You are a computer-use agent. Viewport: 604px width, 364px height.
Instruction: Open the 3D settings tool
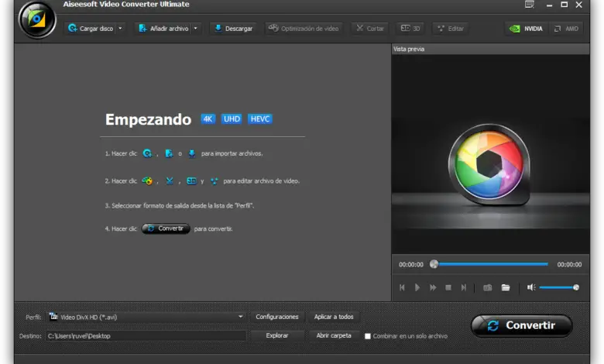click(410, 29)
